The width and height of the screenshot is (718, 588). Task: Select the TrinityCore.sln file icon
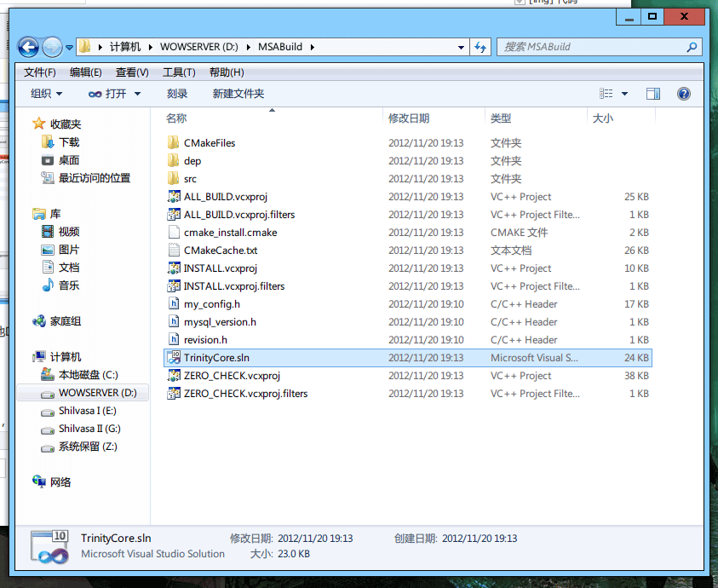[174, 358]
